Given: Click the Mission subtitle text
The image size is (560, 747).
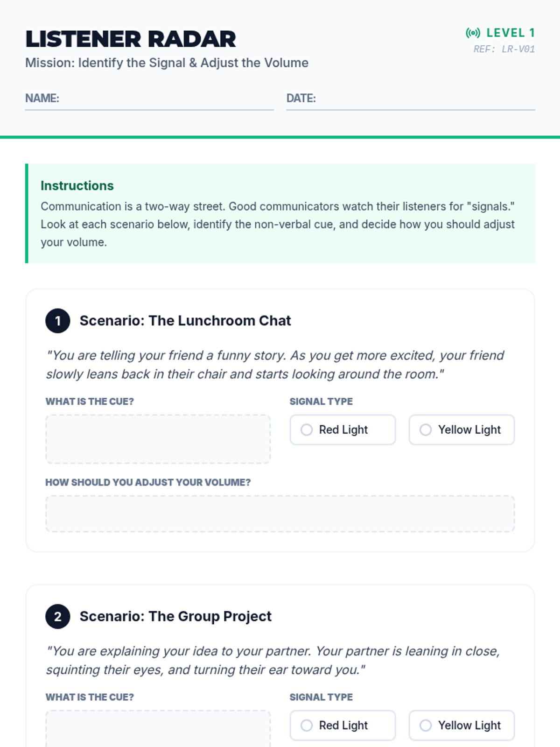Looking at the screenshot, I should tap(167, 63).
